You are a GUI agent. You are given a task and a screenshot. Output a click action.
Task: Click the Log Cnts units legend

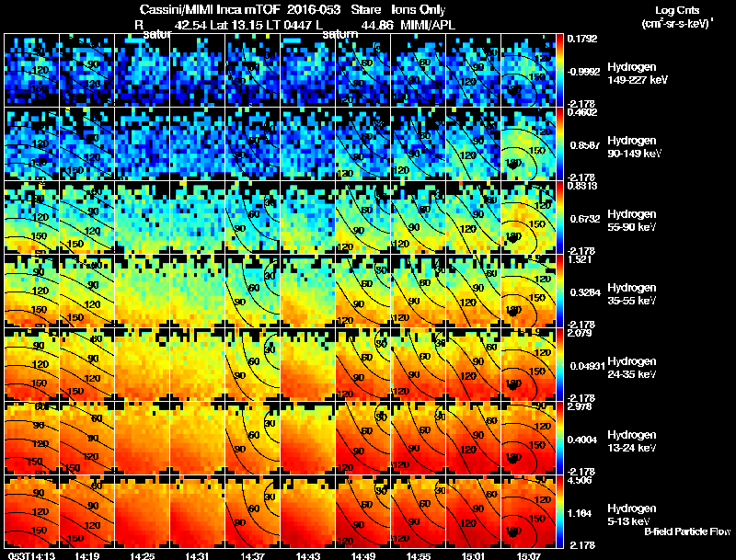(x=677, y=17)
